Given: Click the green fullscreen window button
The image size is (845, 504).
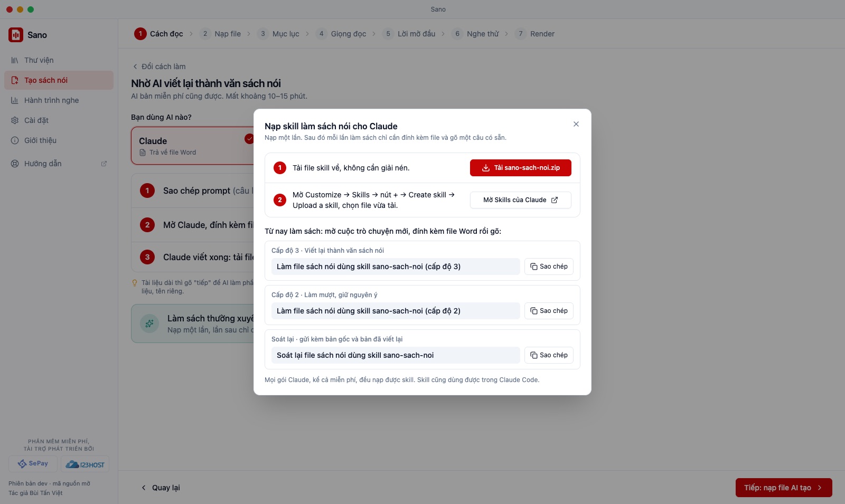Looking at the screenshot, I should pos(31,9).
